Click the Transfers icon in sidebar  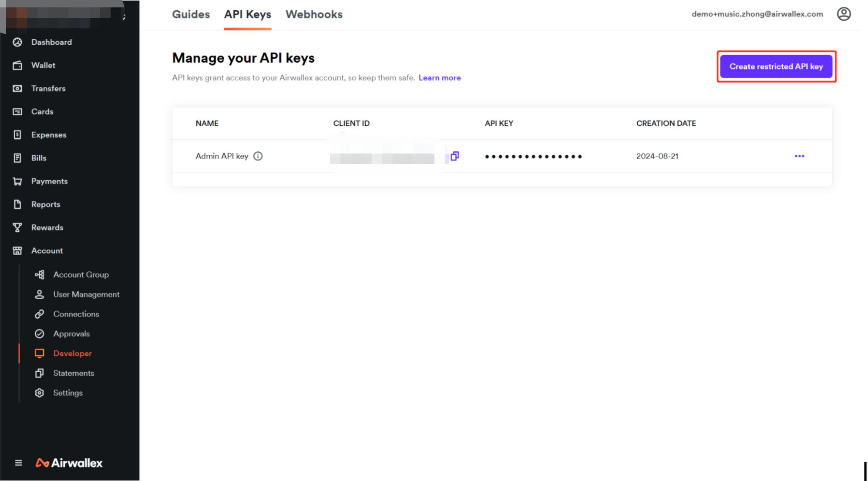click(17, 88)
